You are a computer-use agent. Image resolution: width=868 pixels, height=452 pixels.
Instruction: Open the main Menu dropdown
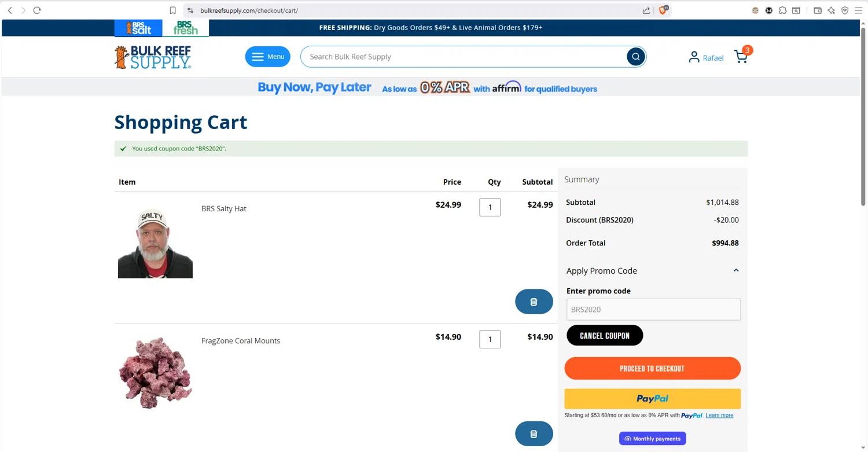click(267, 57)
